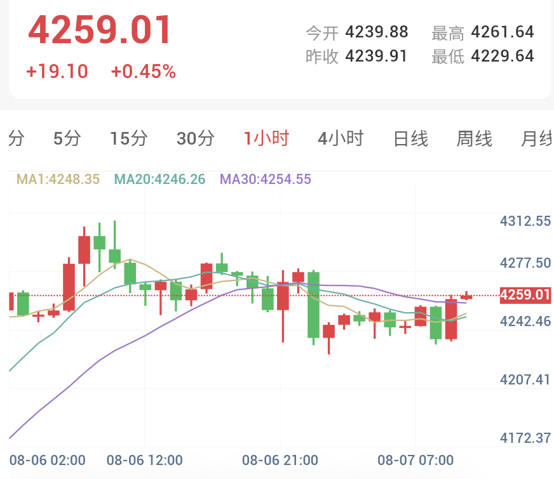The image size is (554, 479).
Task: Tap the 最低 4229.64 low value
Action: click(483, 56)
